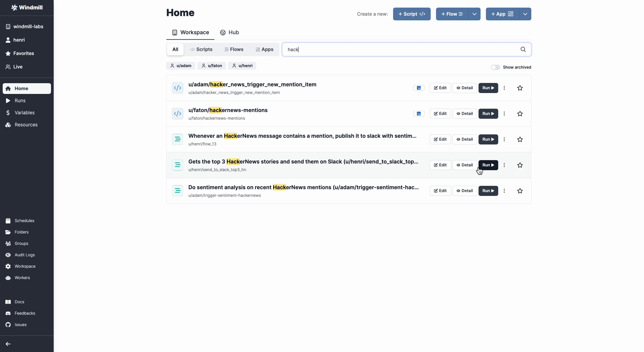Open Feedbacks from the sidebar
This screenshot has width=644, height=352.
point(25,313)
